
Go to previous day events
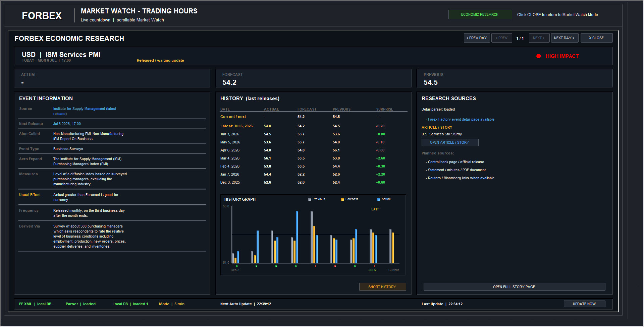pyautogui.click(x=477, y=38)
